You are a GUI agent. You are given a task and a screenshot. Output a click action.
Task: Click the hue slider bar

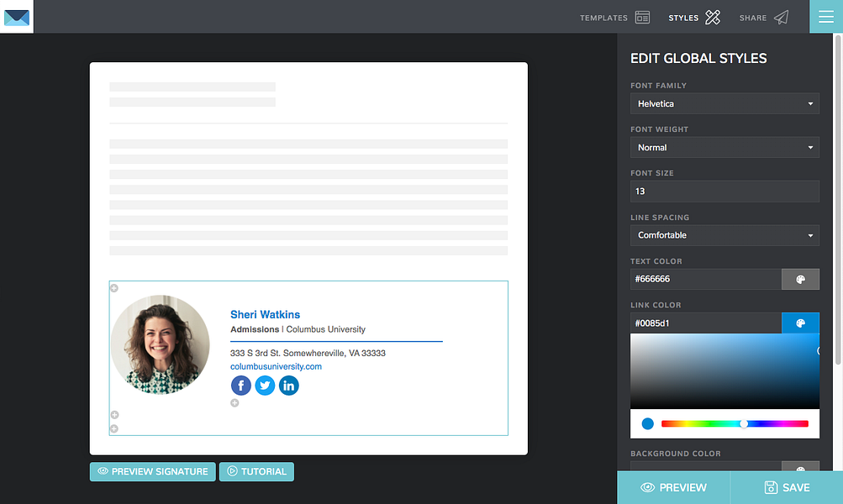[x=735, y=424]
